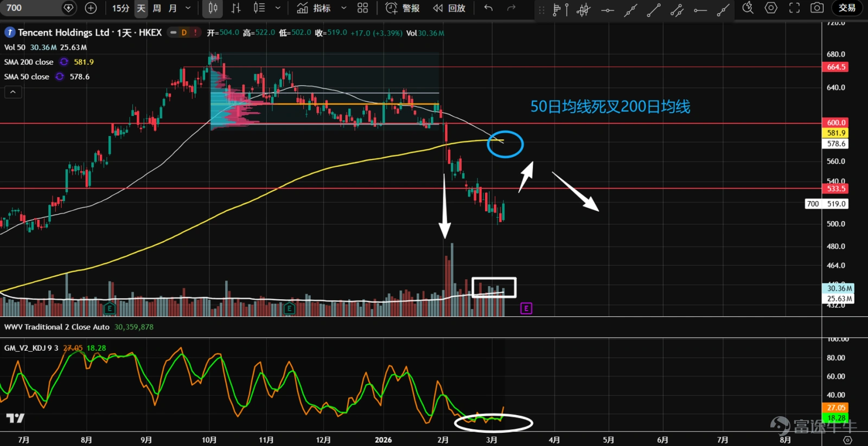Select the extended line tool left of trend line
The image size is (868, 446).
click(x=630, y=10)
